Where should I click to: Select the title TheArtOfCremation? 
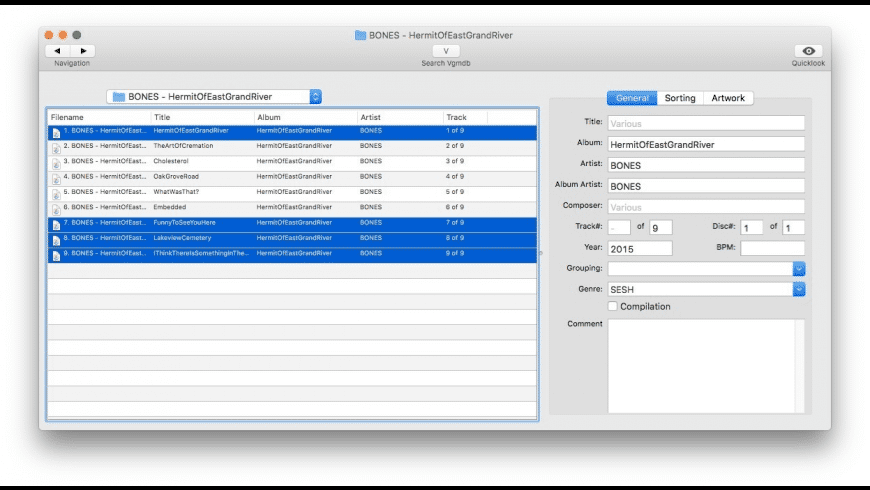coord(183,146)
